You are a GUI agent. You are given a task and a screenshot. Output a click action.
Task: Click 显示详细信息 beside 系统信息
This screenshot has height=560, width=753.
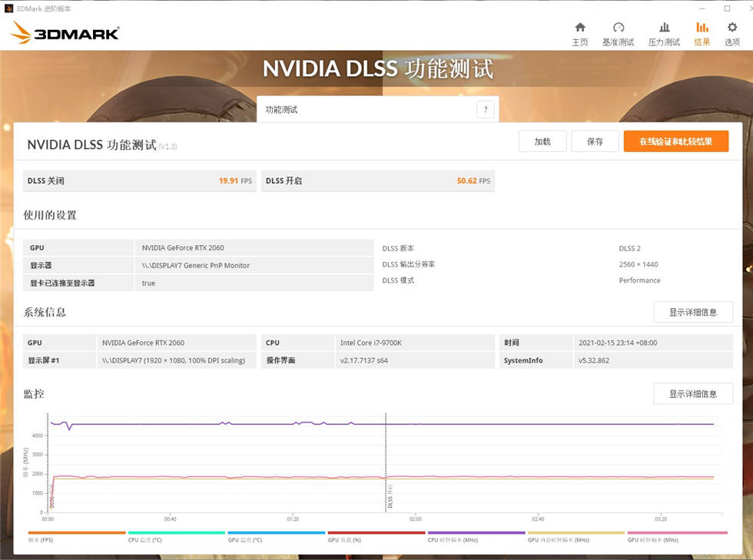tap(693, 312)
